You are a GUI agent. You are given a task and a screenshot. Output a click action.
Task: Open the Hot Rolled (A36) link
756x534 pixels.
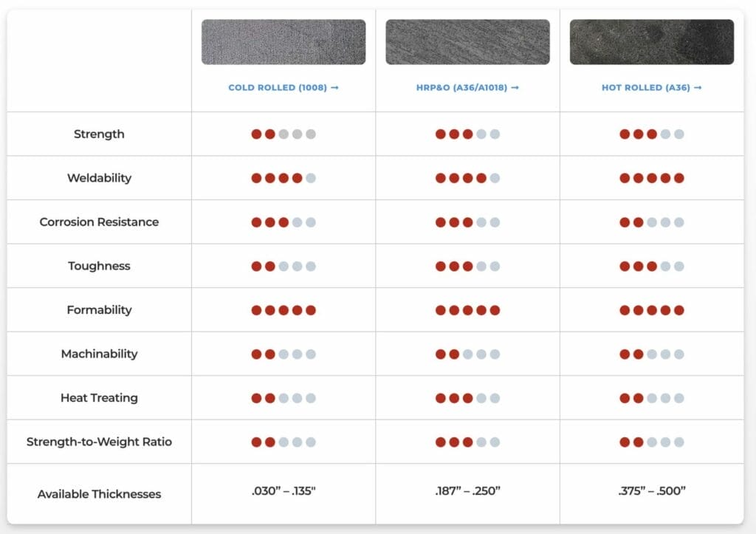pyautogui.click(x=651, y=88)
